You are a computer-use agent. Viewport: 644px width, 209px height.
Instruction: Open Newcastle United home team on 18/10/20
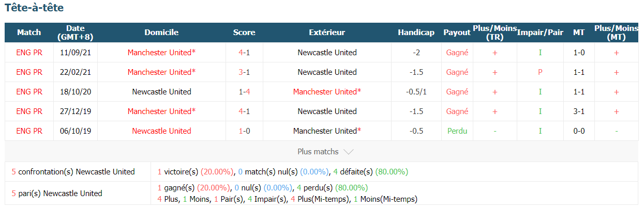(161, 92)
